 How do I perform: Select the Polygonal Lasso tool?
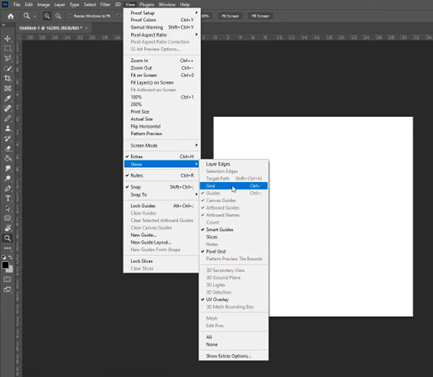tap(7, 59)
